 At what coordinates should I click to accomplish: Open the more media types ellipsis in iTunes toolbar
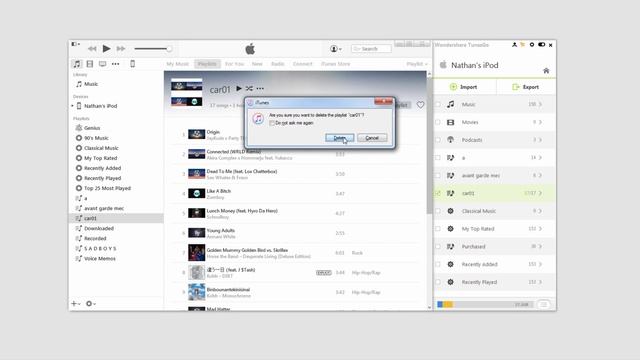(x=116, y=64)
